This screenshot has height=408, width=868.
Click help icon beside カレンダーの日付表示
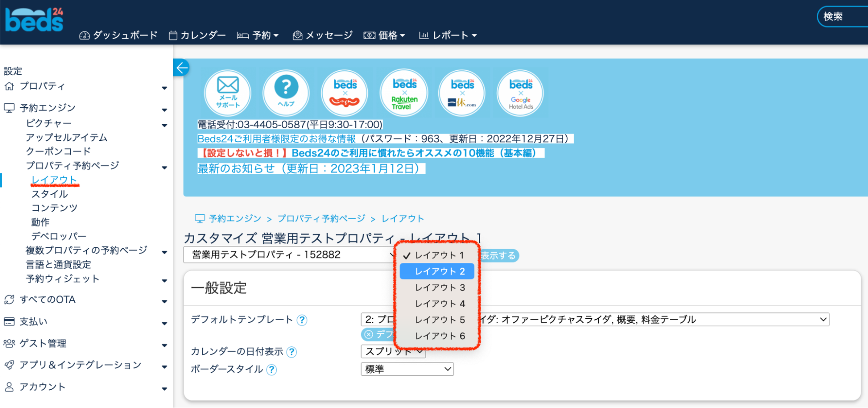(x=292, y=352)
